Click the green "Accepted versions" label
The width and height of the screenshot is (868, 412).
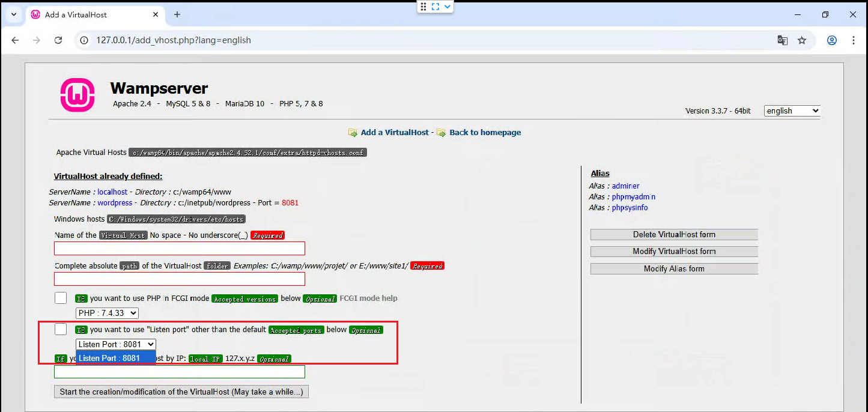(244, 298)
